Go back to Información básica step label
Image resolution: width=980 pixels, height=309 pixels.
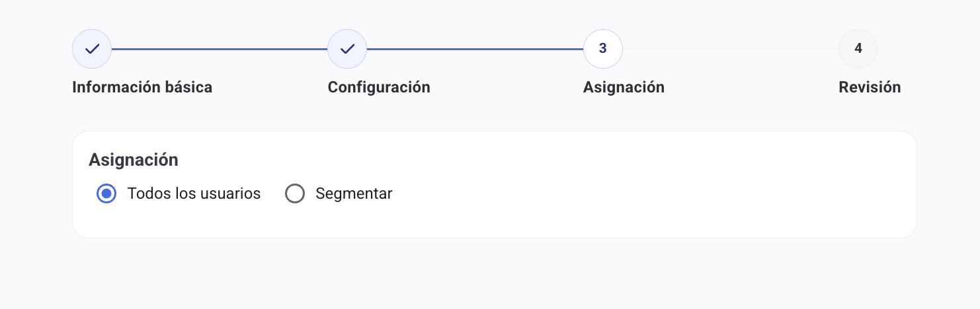pos(142,87)
